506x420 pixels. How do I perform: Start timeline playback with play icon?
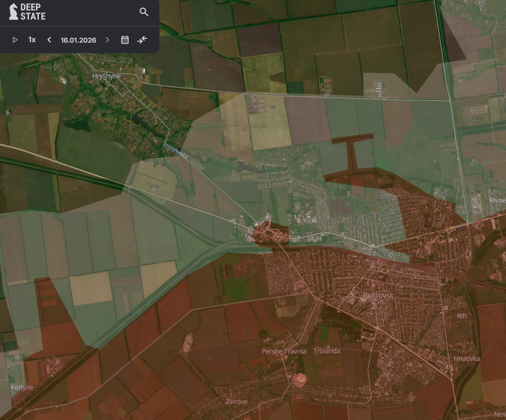point(15,40)
